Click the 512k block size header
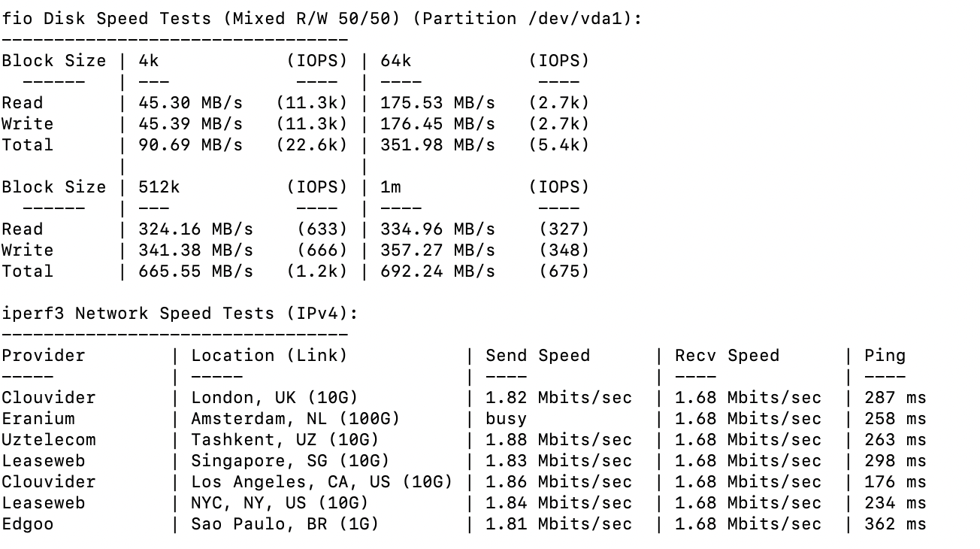980x549 pixels. tap(159, 187)
